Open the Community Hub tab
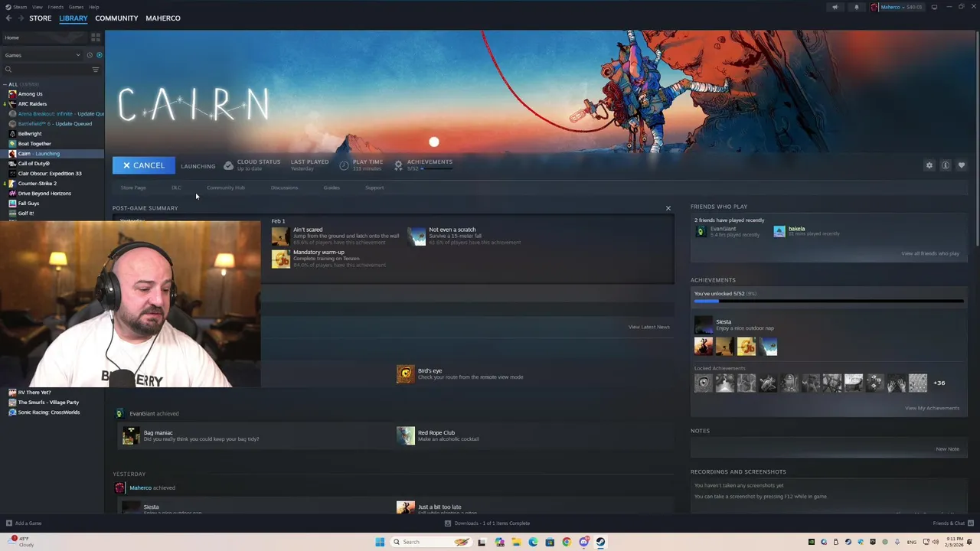 [226, 187]
